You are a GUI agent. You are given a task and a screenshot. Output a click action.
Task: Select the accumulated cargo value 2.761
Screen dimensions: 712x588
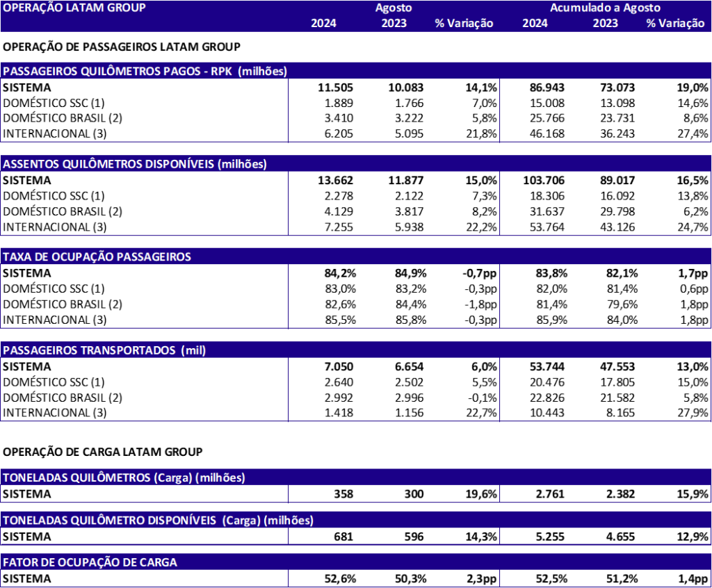pyautogui.click(x=550, y=494)
